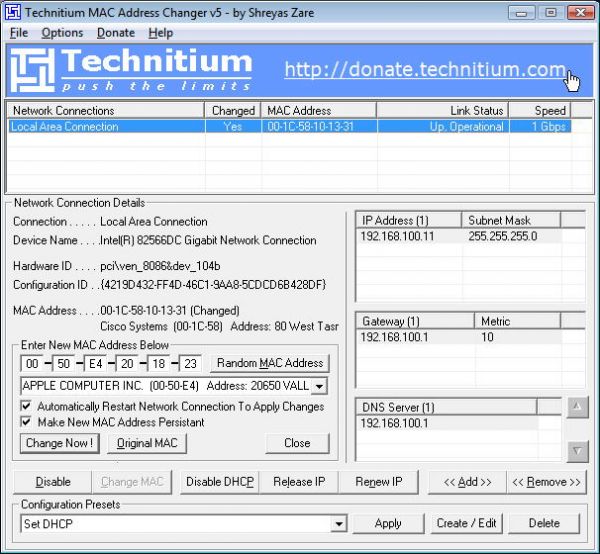Select gateway 192.168.100.1 entry

click(395, 337)
